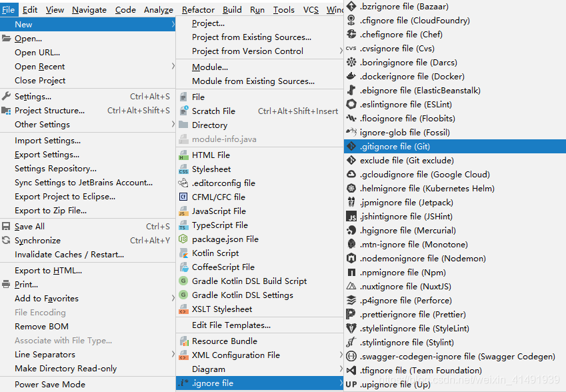Image resolution: width=566 pixels, height=392 pixels.
Task: Click the .nuxtignore NuxtJS triangle icon
Action: (x=351, y=286)
